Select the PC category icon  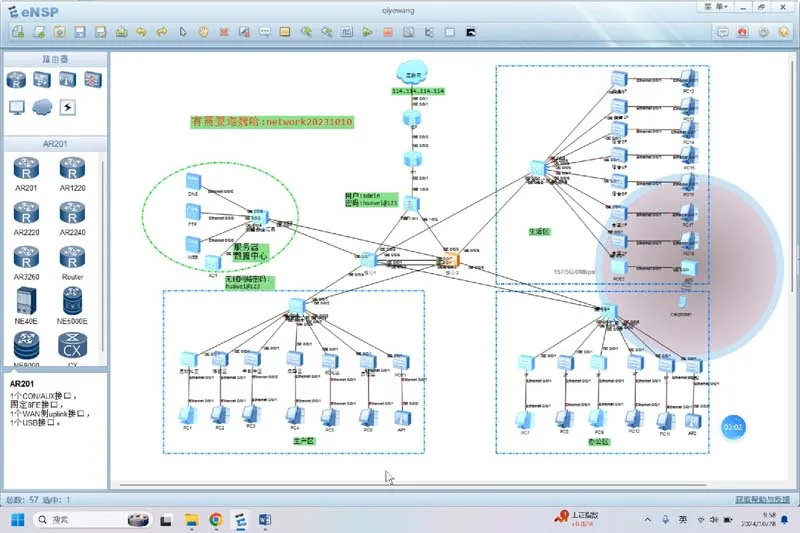(17, 107)
